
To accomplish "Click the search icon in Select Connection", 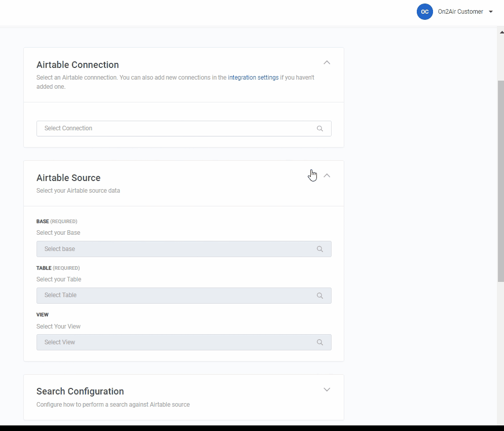I will click(x=320, y=128).
